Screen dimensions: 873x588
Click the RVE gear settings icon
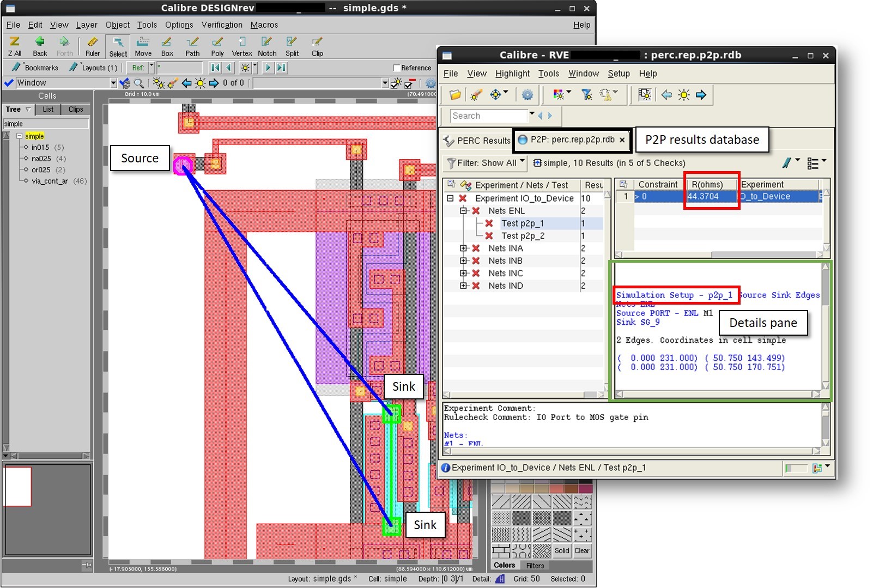point(527,95)
